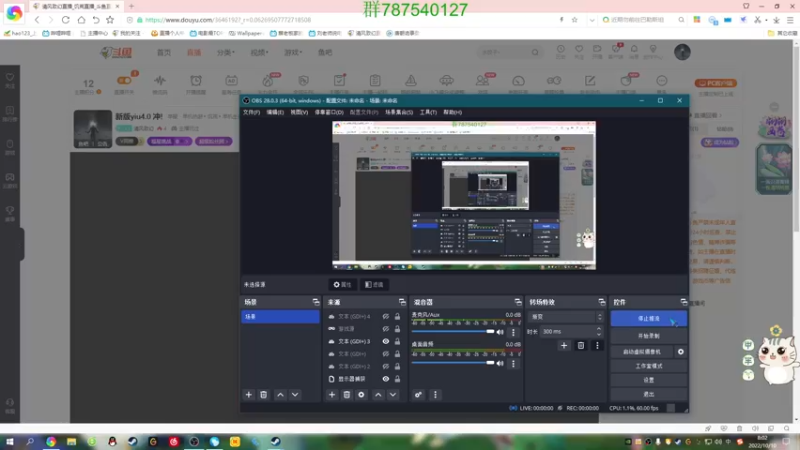Remove selected source with trash icon
The width and height of the screenshot is (800, 450).
pyautogui.click(x=346, y=394)
